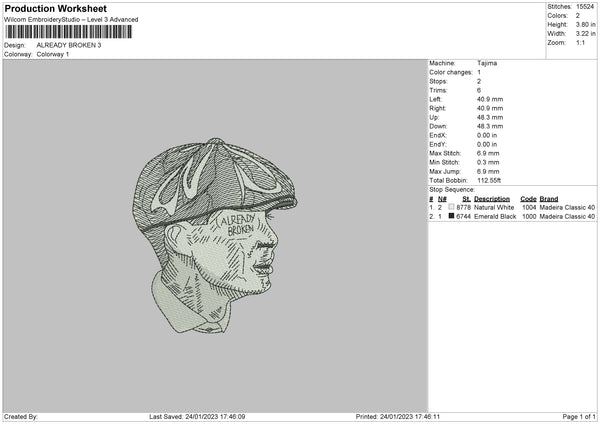Click the embroidered head design preview
This screenshot has height=424, width=600.
point(214,236)
